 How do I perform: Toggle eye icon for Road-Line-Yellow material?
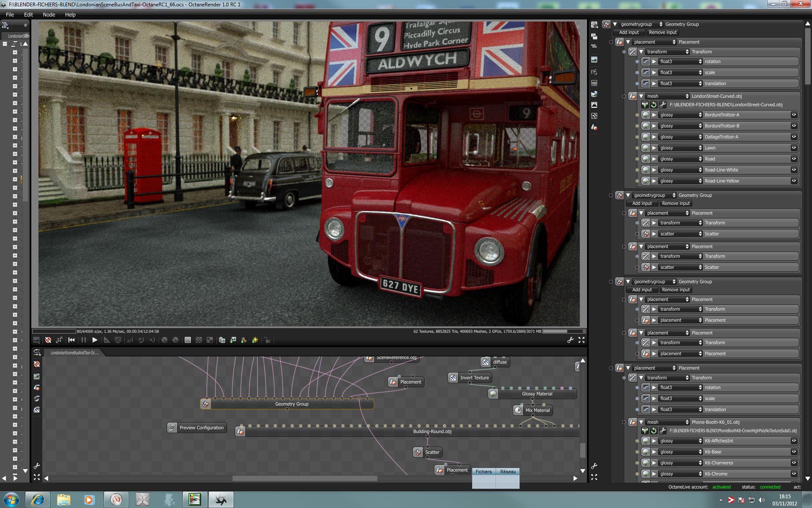(794, 181)
